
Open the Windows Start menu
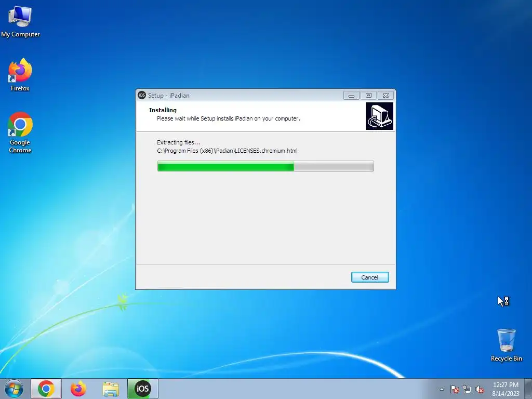point(14,389)
